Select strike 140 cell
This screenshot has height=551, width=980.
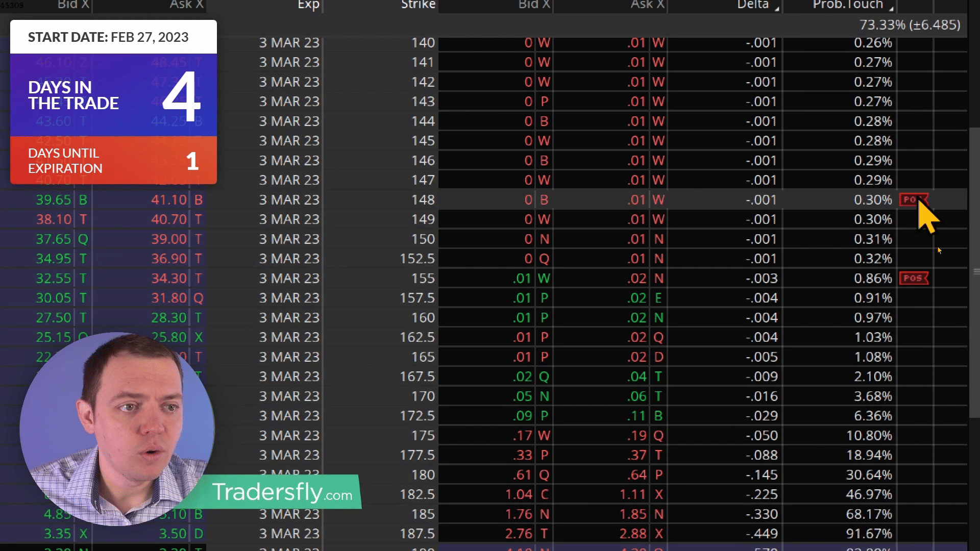[x=423, y=43]
